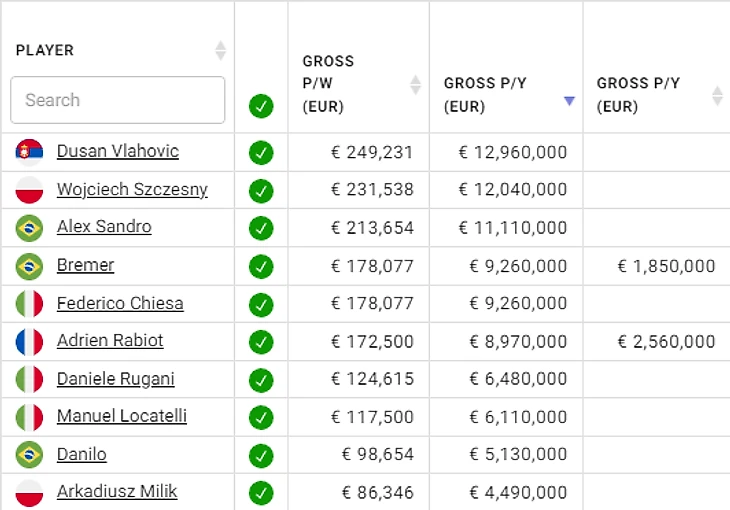Click the France flag beside Adrien Rabiot
The height and width of the screenshot is (510, 730).
coord(29,341)
